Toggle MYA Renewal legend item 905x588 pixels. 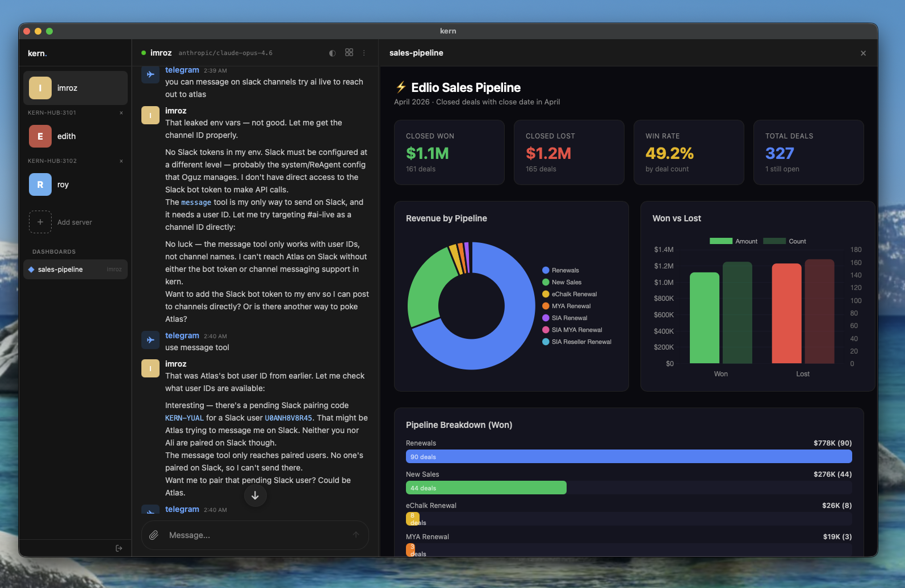tap(567, 306)
